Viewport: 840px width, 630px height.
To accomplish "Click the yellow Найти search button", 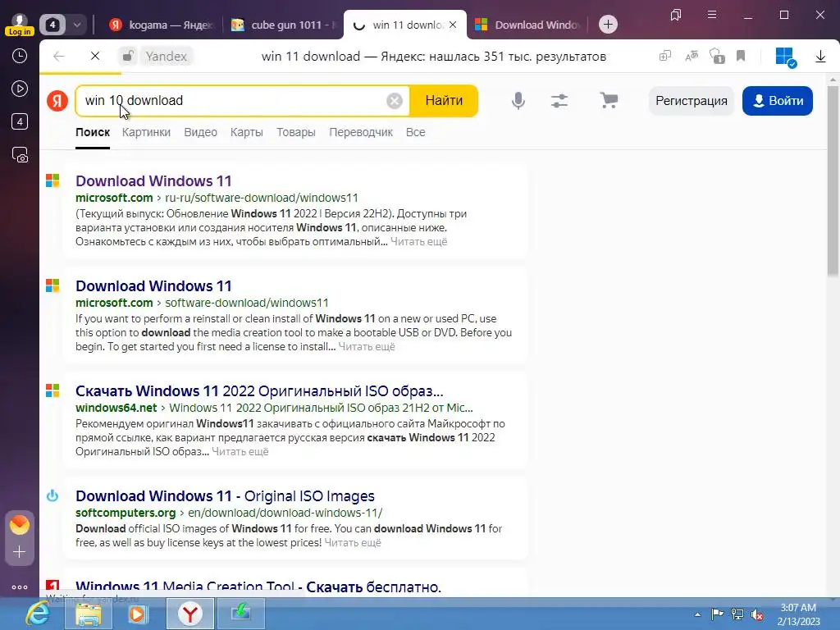I will click(x=444, y=101).
